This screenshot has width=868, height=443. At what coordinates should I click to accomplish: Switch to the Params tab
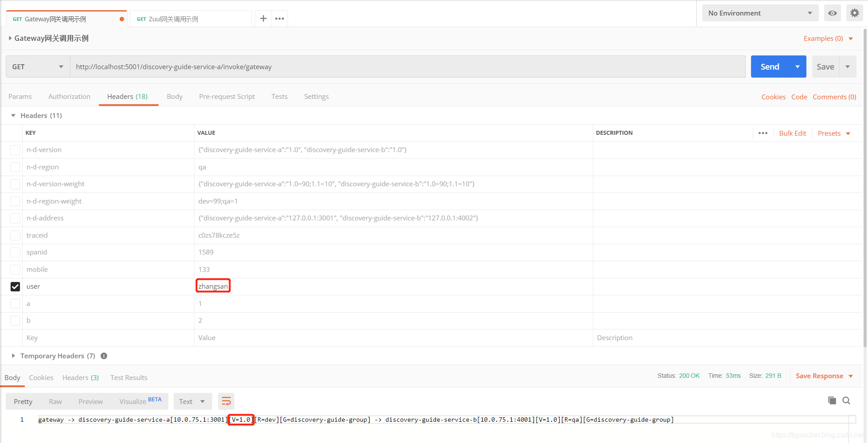click(x=20, y=96)
